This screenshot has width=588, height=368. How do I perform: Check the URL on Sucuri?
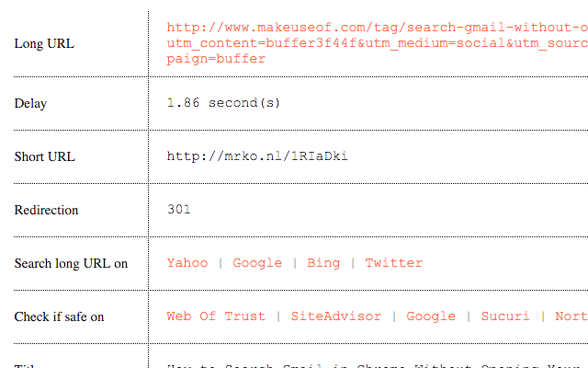[x=505, y=316]
